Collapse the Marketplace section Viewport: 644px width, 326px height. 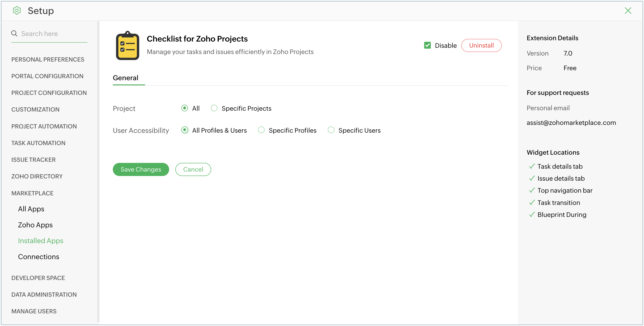[32, 193]
